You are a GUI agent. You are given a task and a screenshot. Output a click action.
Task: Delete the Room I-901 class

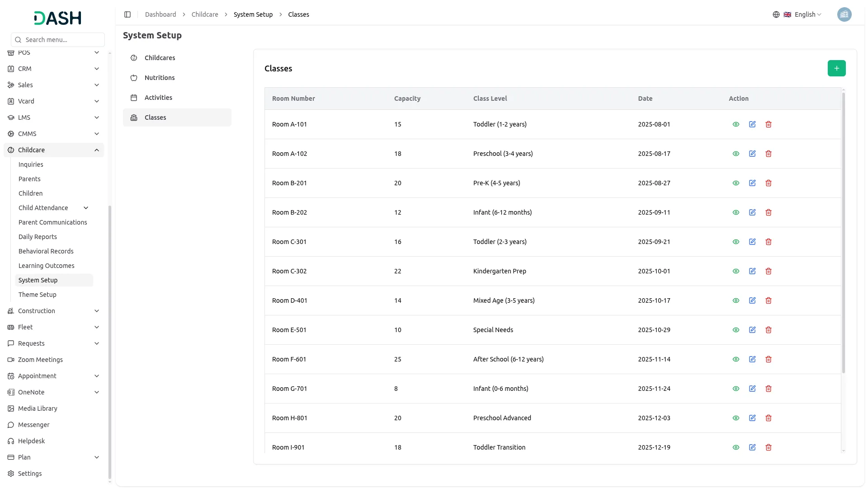(x=769, y=447)
